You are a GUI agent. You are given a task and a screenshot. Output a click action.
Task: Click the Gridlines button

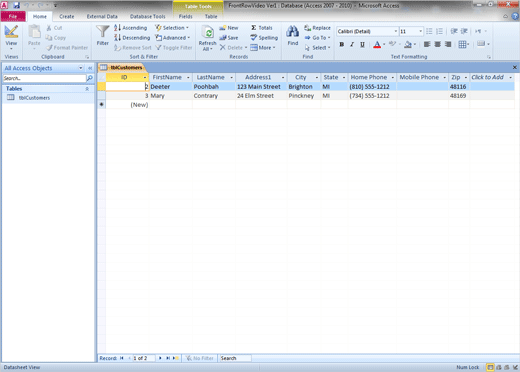point(462,44)
